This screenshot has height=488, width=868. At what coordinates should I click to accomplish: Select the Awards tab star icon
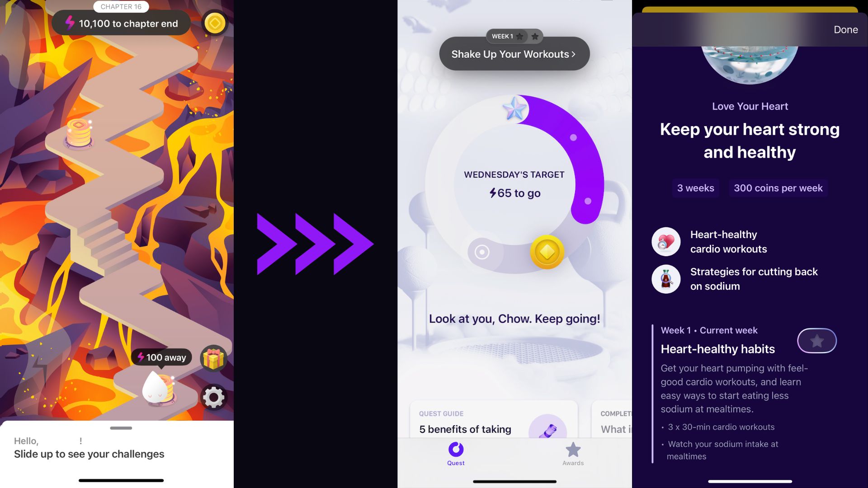click(x=573, y=450)
